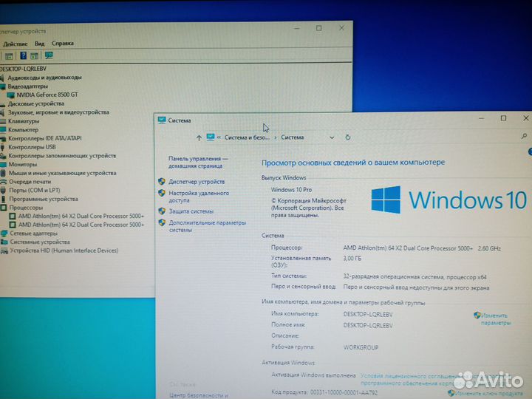Click the chip icon of second AMD Athlon entry
The image size is (532, 399).
pyautogui.click(x=13, y=225)
